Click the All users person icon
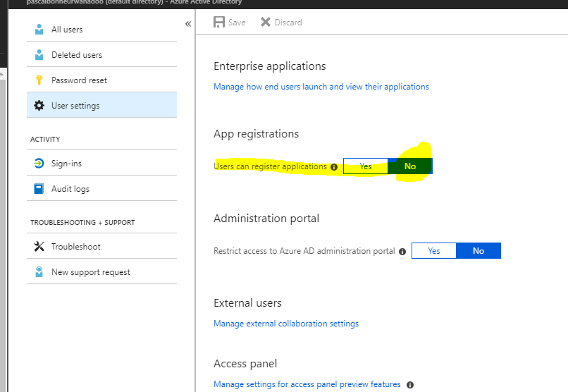Image resolution: width=568 pixels, height=392 pixels. tap(39, 30)
